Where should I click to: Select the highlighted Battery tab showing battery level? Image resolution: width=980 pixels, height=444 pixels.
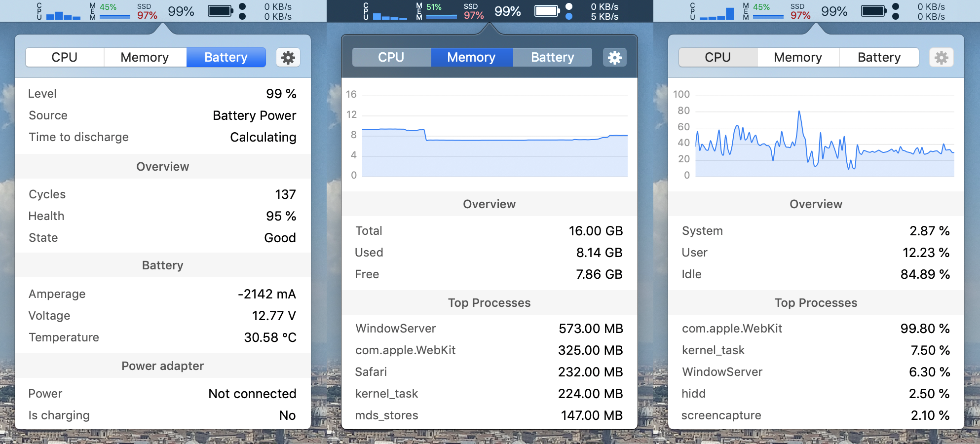226,57
